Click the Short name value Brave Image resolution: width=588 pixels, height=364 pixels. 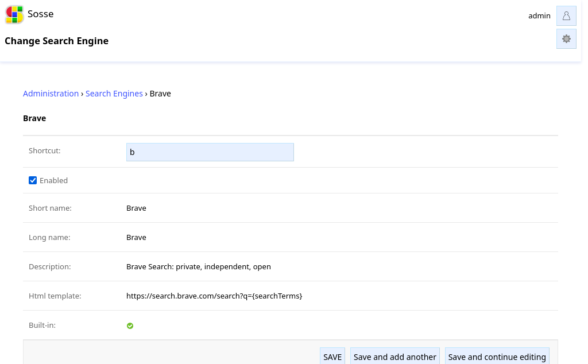[x=136, y=208]
